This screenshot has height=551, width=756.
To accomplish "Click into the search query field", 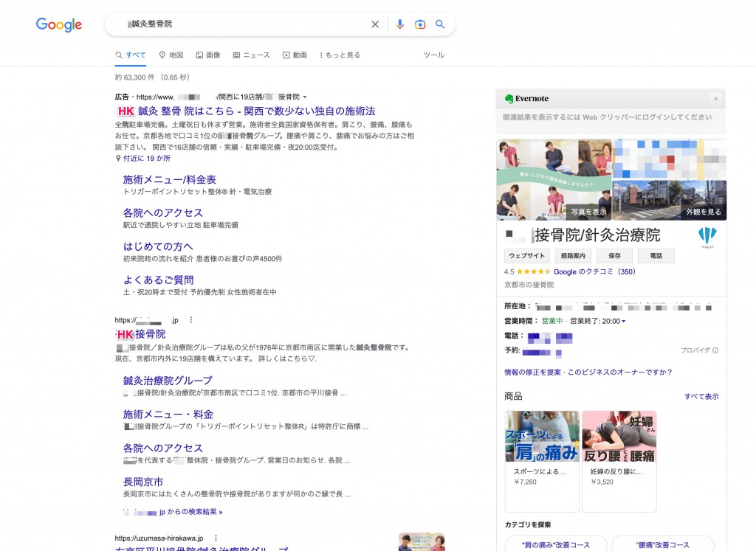I will point(246,24).
